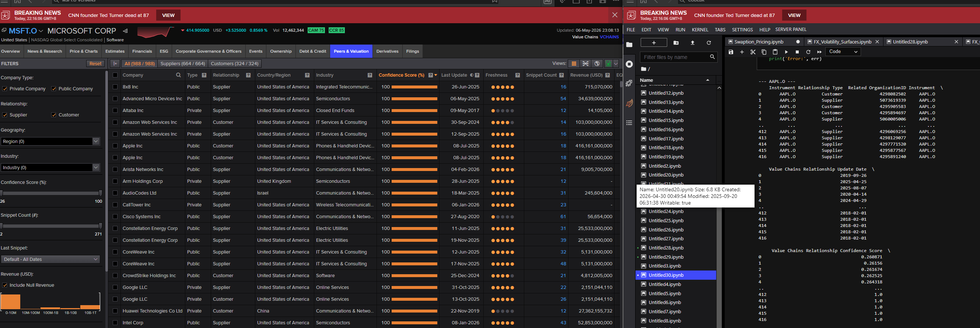Expand the MSFT.O ticker chevron
Screen dimensions: 980x328
[x=41, y=31]
